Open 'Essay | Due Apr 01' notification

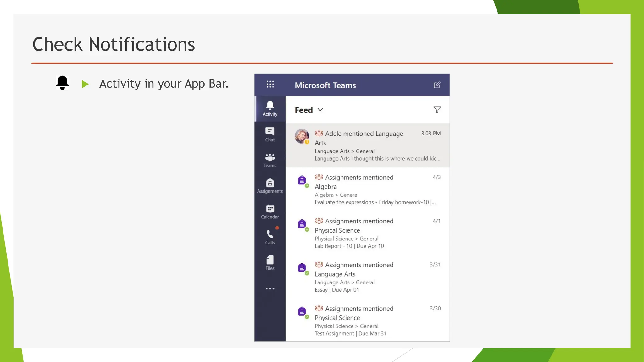click(368, 277)
